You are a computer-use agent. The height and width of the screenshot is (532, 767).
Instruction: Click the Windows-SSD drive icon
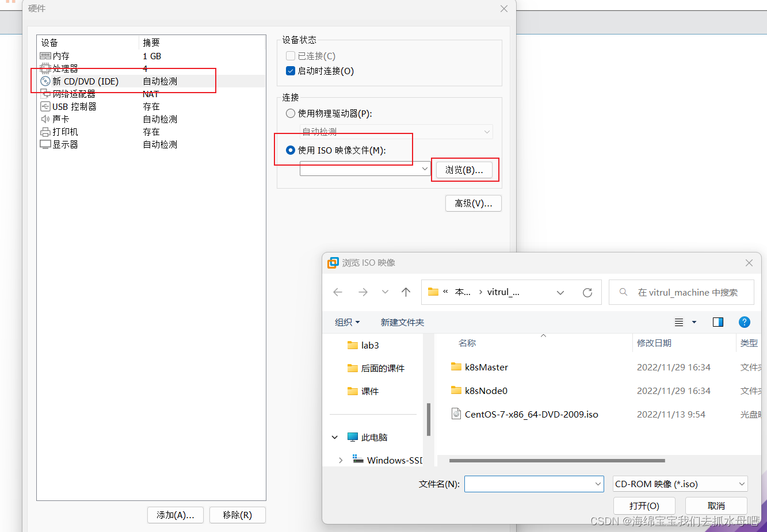pos(358,460)
